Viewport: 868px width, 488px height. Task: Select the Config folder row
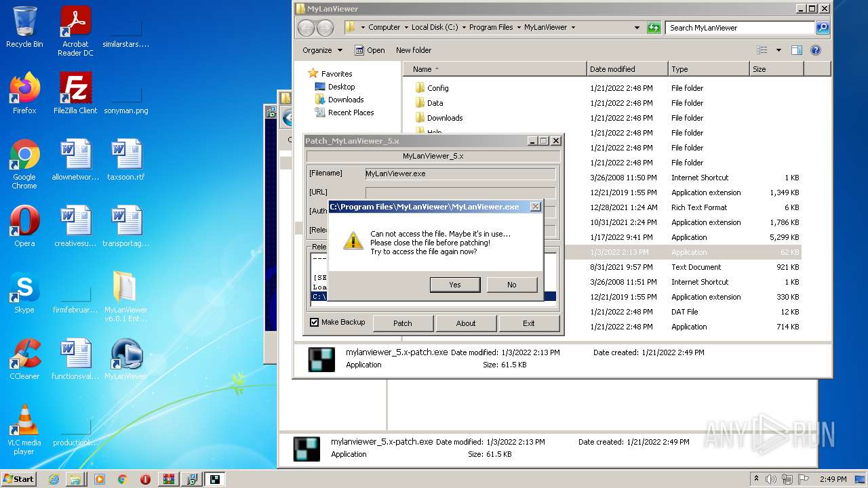click(607, 88)
